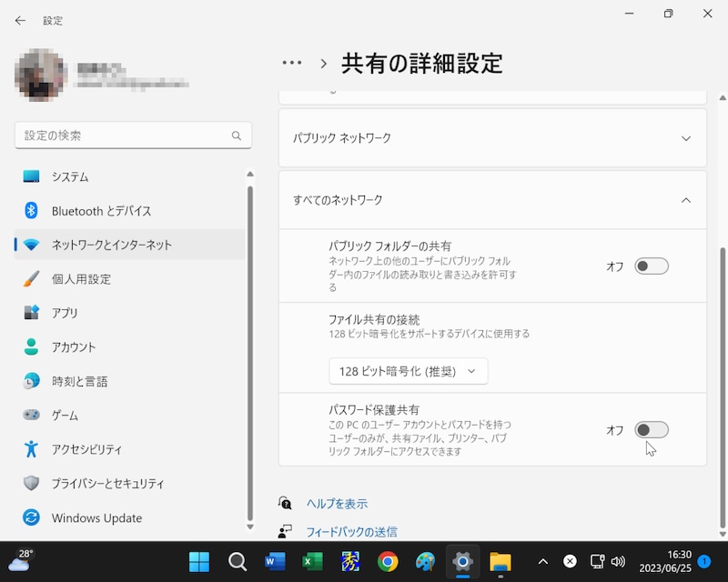The width and height of the screenshot is (728, 582).
Task: Open the 128 ビット暗号化 dropdown
Action: (408, 371)
